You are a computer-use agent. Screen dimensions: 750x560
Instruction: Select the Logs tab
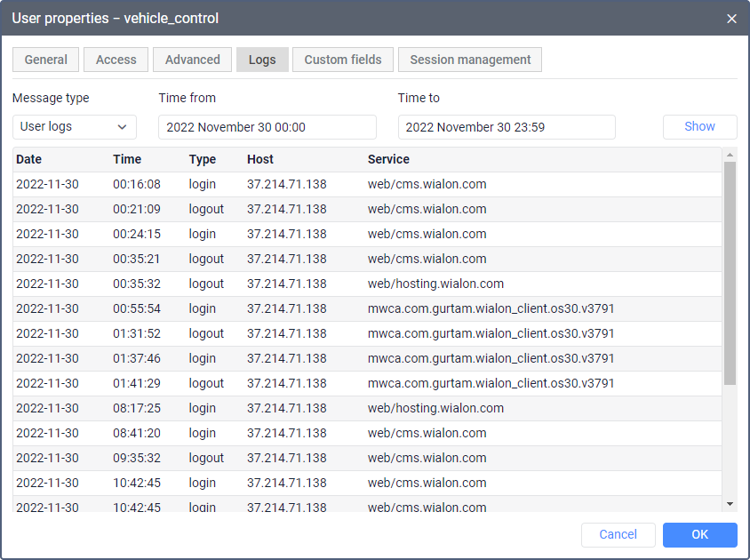tap(262, 60)
